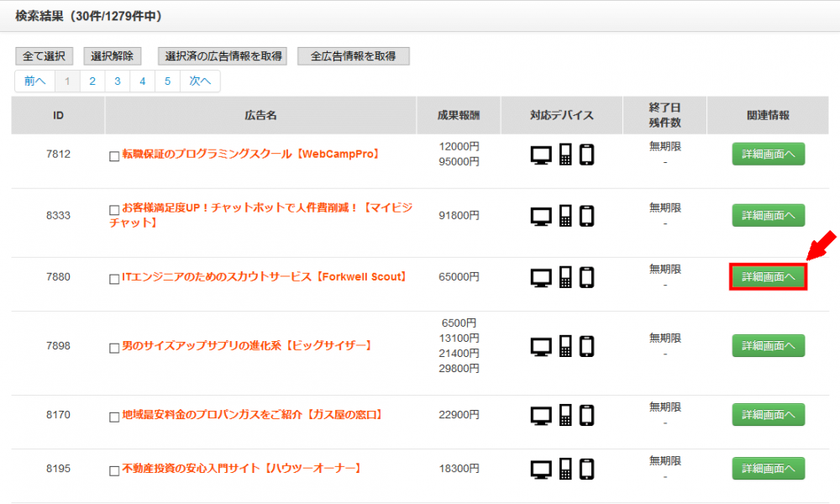Click the smartphone icon in row 7880
This screenshot has width=840, height=504.
(x=587, y=278)
